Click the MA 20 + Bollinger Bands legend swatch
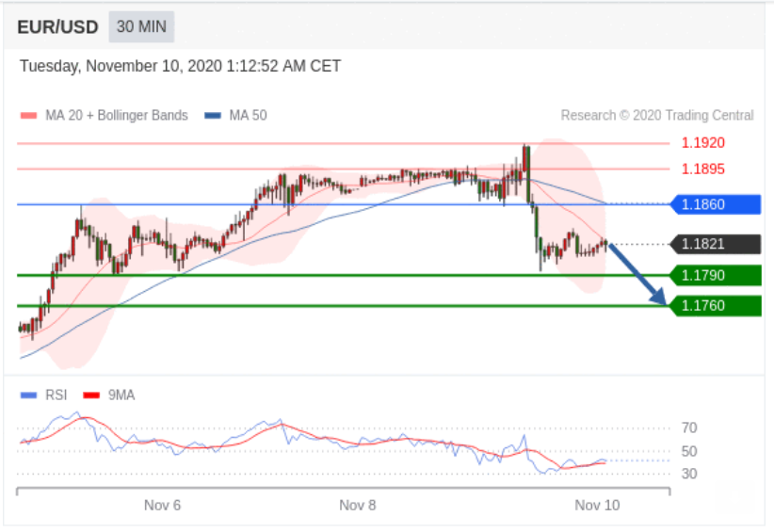The image size is (774, 532). click(x=28, y=116)
